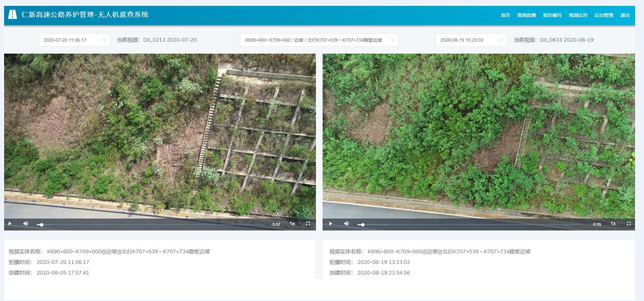This screenshot has width=644, height=301.
Task: Click the left video progress slider handle
Action: (42, 225)
